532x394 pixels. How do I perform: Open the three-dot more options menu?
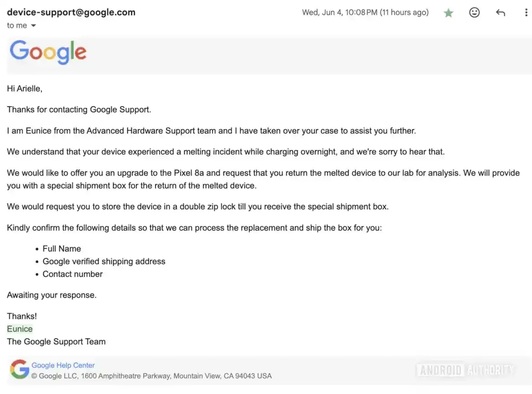tap(526, 13)
